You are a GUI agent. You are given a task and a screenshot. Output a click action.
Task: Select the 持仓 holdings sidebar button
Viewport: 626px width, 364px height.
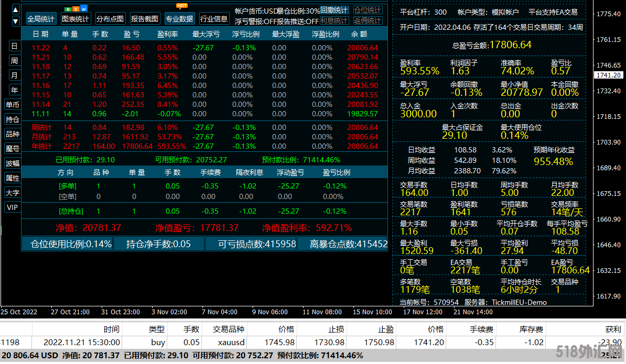click(x=13, y=119)
